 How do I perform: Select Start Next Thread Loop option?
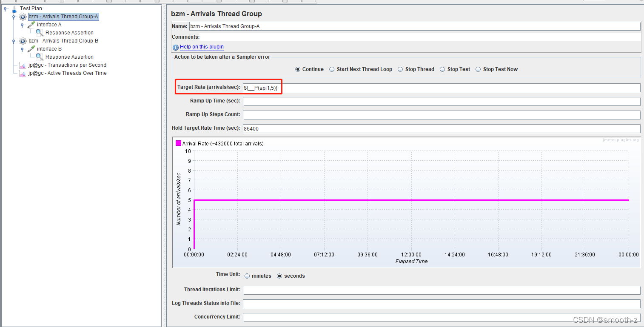click(x=332, y=69)
